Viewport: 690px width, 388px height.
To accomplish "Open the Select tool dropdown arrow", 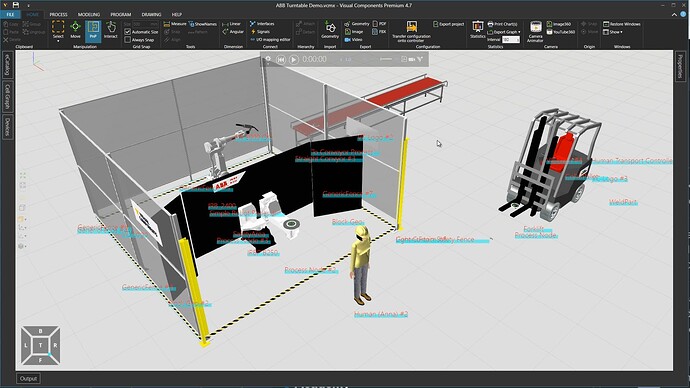I will 58,41.
